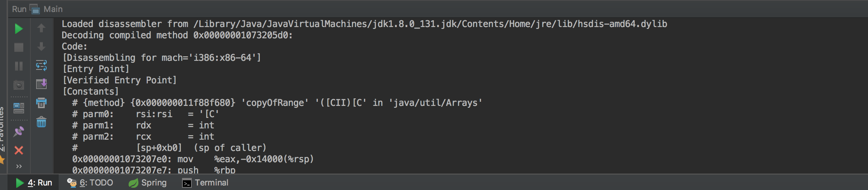Viewport: 868px width, 190px height.
Task: Click the Down the Stack Trace arrow
Action: 41,47
